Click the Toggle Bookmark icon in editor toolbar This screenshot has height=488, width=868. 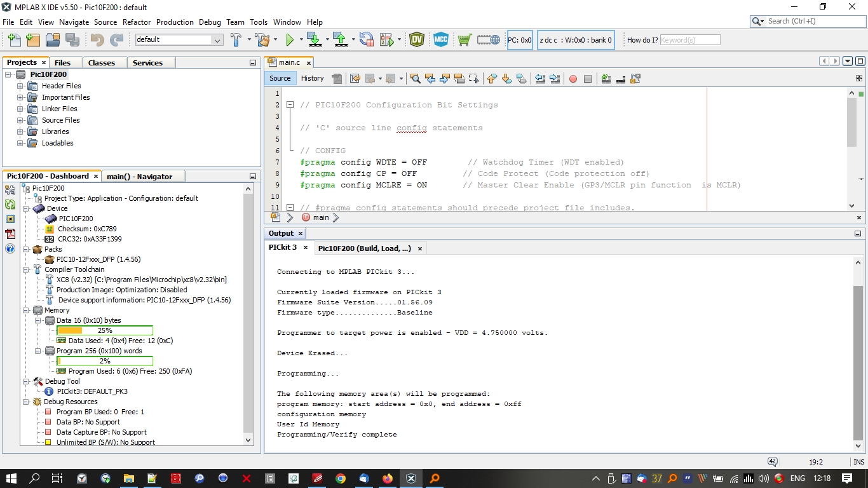[x=522, y=78]
